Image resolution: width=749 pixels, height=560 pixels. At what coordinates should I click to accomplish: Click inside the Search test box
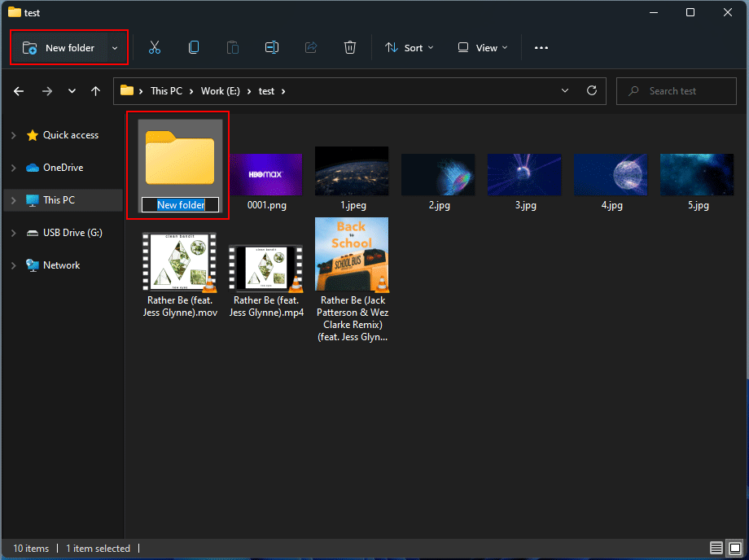click(x=676, y=90)
